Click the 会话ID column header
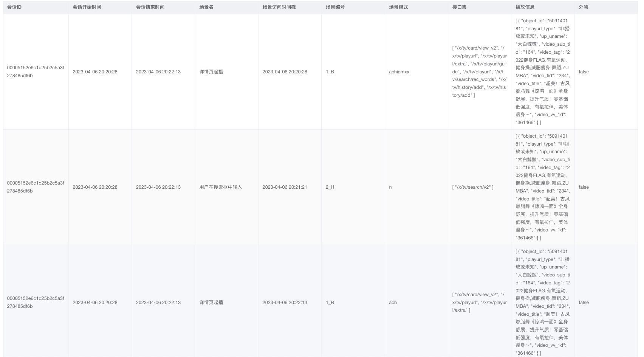 (x=14, y=7)
